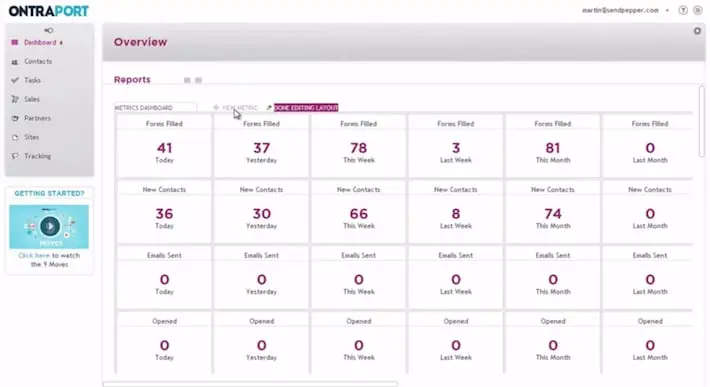710x387 pixels.
Task: Click the martin@sendpepper.com account link
Action: click(620, 10)
